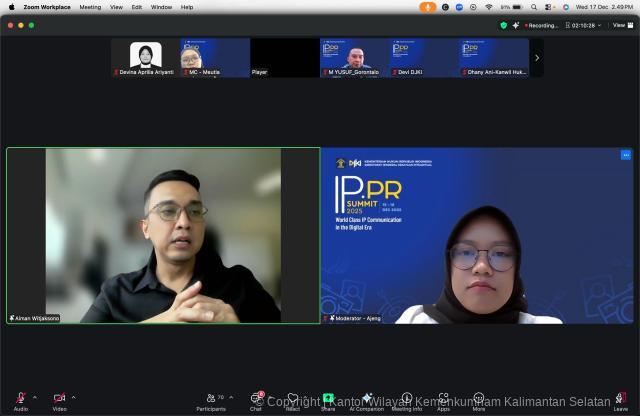Select M YUSUF_Gorontalo participant thumbnail
The height and width of the screenshot is (416, 640).
(x=354, y=58)
